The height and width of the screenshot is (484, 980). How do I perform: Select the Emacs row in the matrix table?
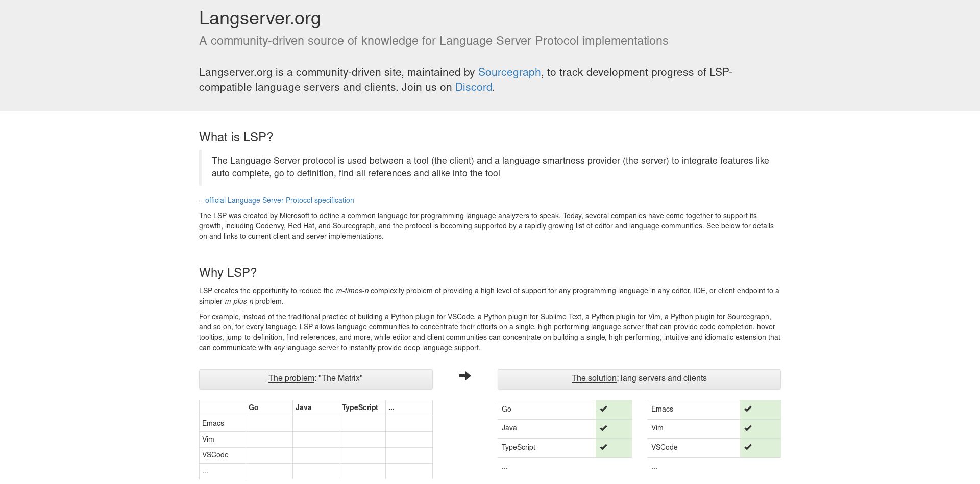213,424
